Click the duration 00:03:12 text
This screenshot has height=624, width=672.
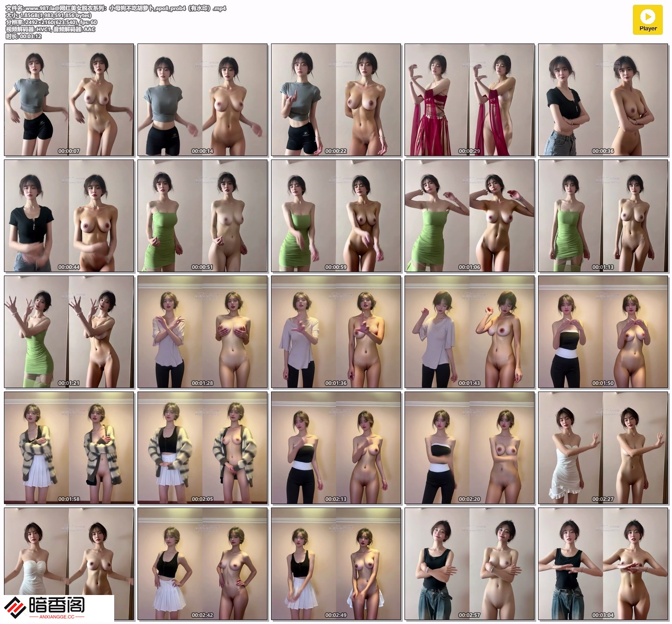(24, 36)
